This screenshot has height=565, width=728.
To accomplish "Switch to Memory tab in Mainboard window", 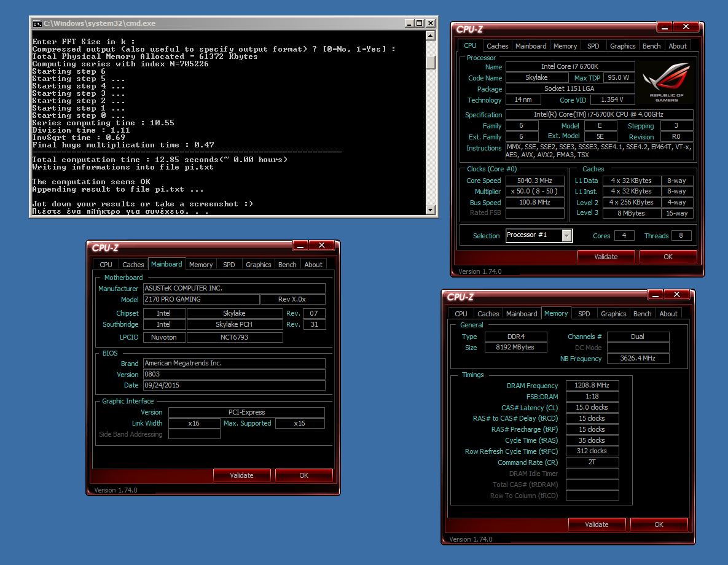I will point(200,265).
